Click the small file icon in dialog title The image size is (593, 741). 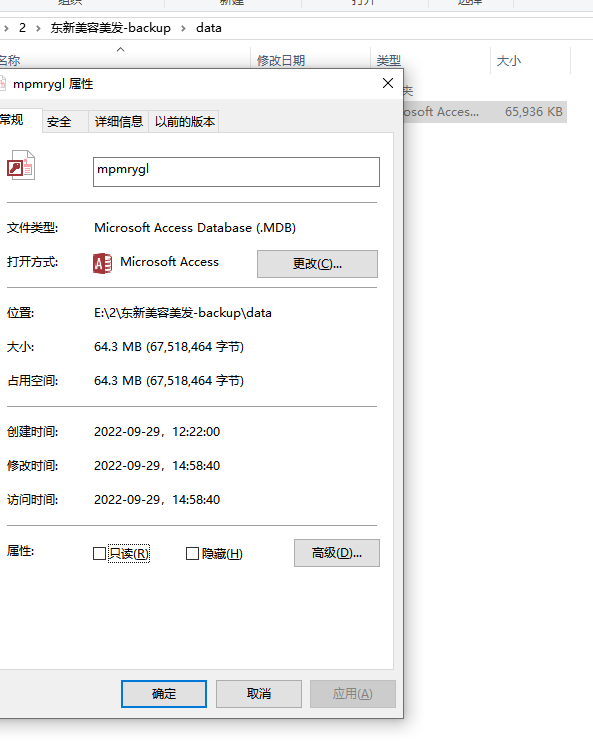click(2, 84)
